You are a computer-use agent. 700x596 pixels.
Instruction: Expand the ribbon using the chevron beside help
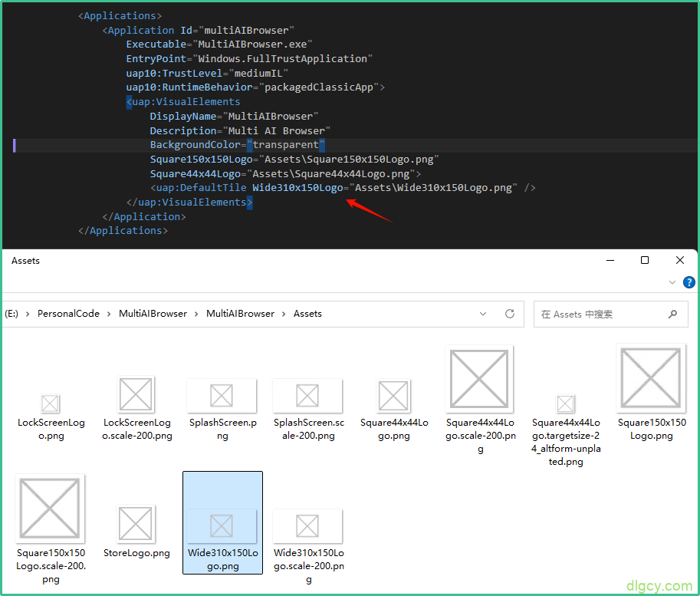click(x=672, y=283)
